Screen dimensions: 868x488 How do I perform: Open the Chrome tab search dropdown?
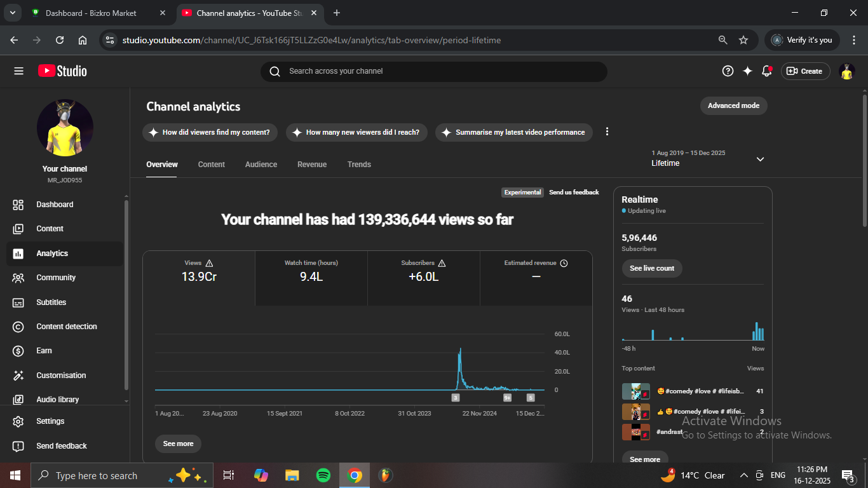[x=12, y=13]
